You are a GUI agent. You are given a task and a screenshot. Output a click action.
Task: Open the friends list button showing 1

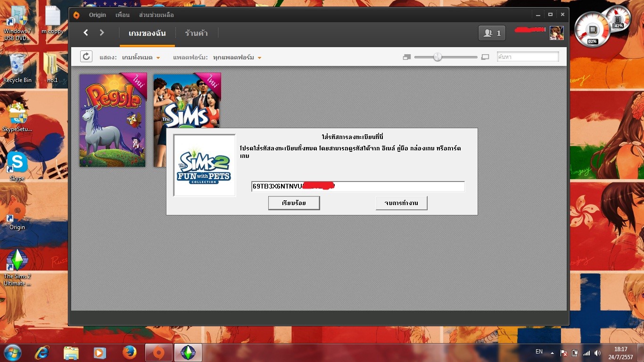[x=492, y=33]
